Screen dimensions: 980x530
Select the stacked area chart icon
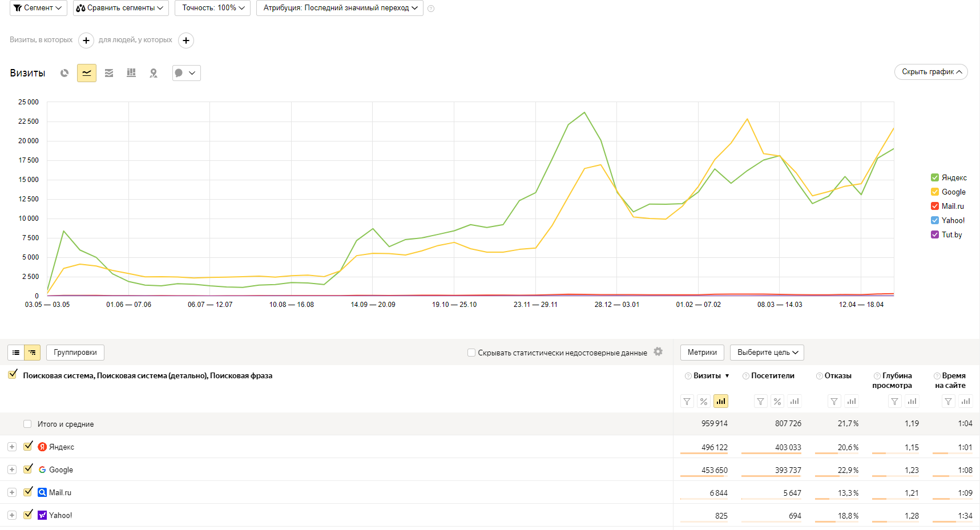(x=109, y=73)
